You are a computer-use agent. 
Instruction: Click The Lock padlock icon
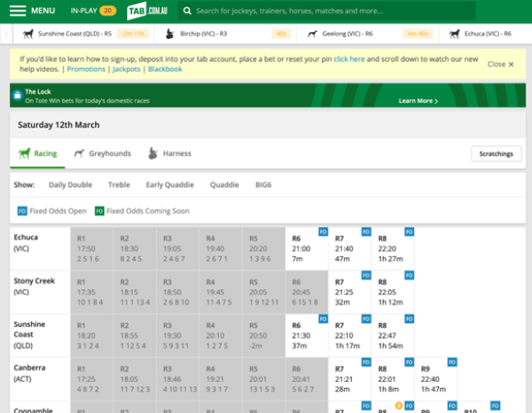tap(18, 96)
